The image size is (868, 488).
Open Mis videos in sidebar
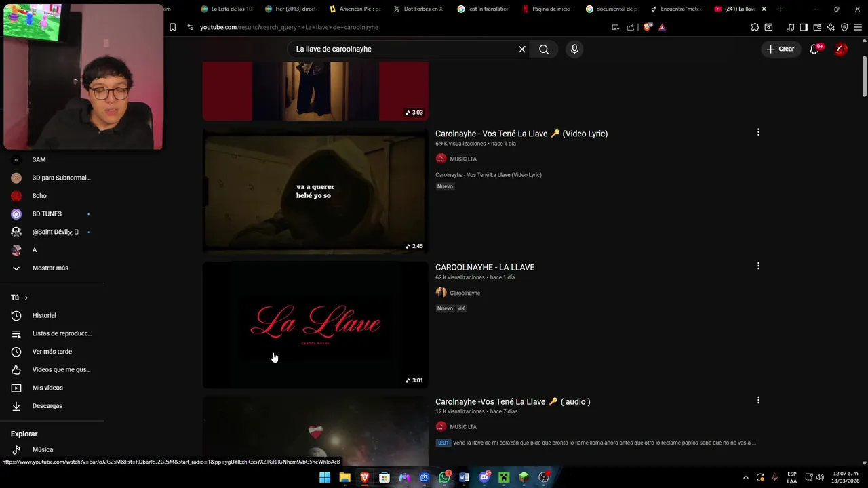click(47, 388)
